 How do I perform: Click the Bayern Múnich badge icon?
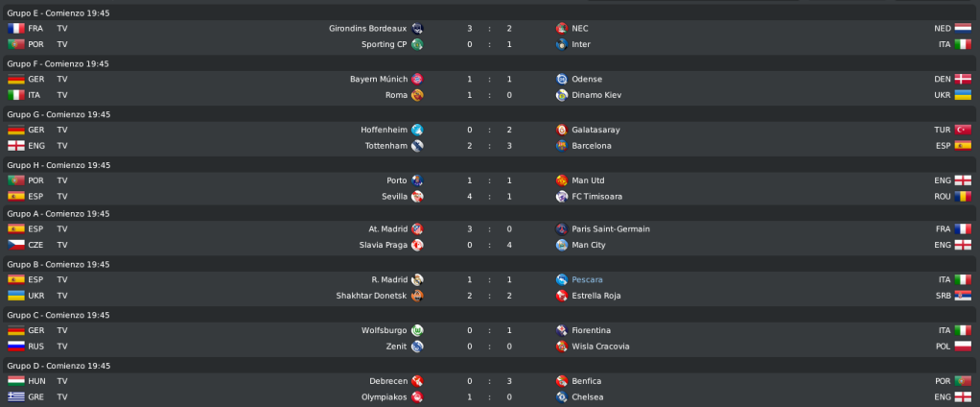click(417, 79)
